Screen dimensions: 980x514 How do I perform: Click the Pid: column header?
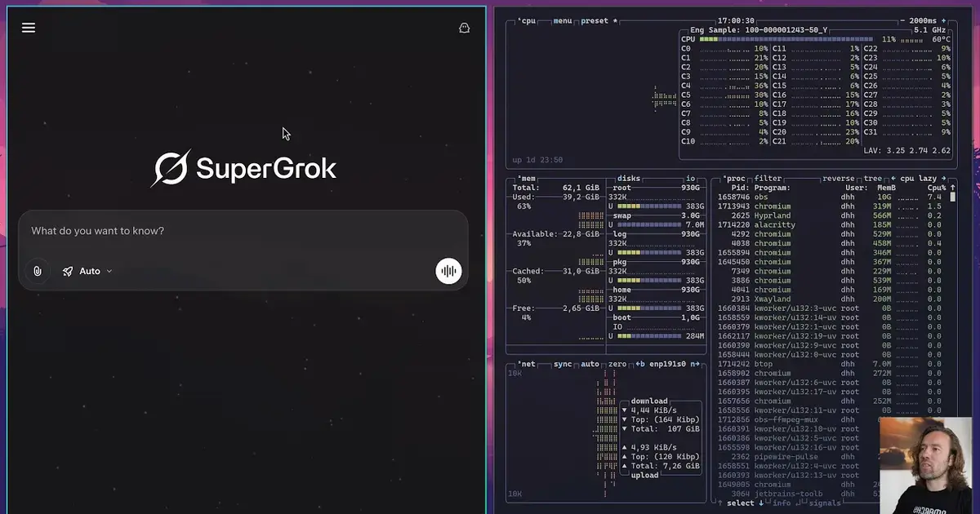(740, 188)
